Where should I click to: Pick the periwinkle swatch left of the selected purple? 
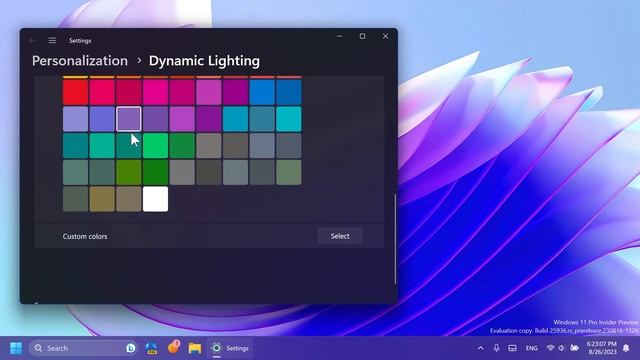(x=102, y=119)
